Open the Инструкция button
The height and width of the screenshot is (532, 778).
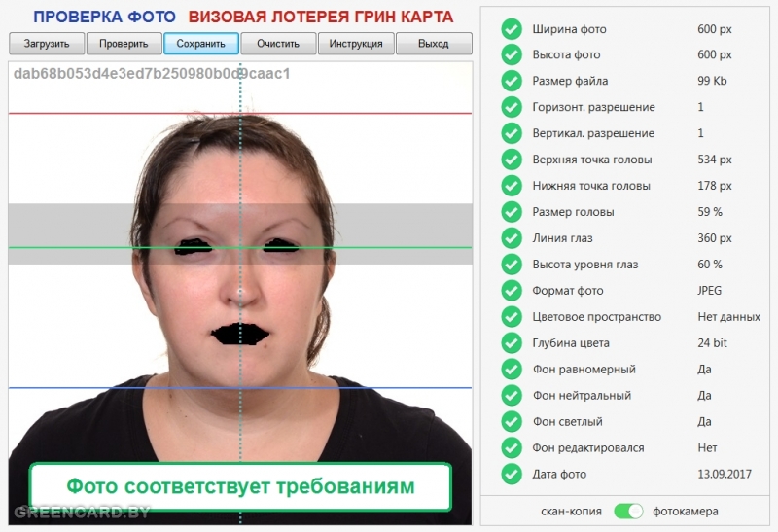tap(356, 44)
